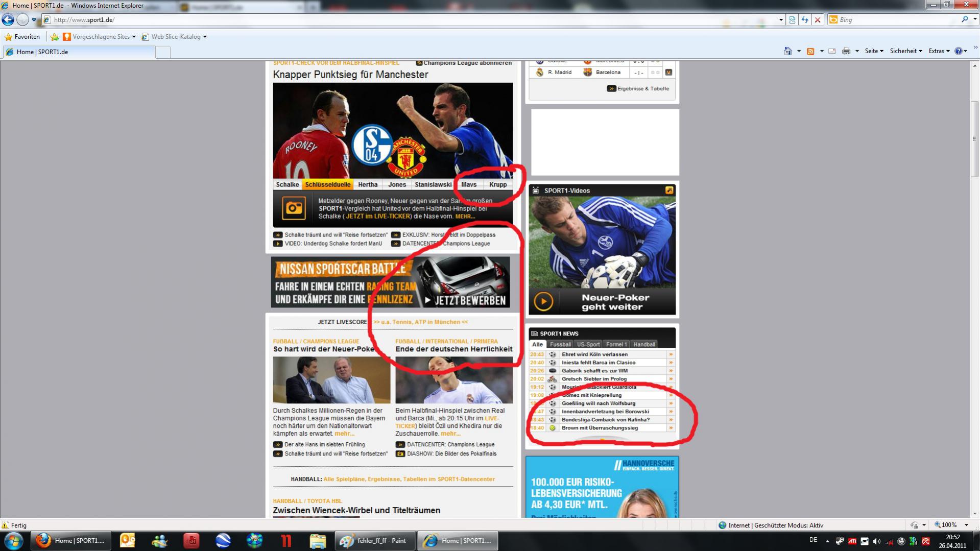Stop loading with the red X icon
The image size is (980, 551).
(x=818, y=19)
